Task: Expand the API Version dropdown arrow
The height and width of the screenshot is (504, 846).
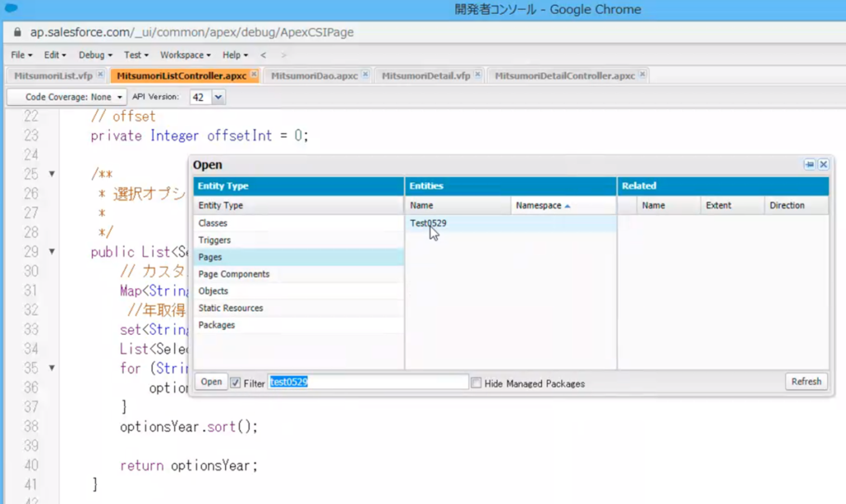Action: [x=218, y=97]
